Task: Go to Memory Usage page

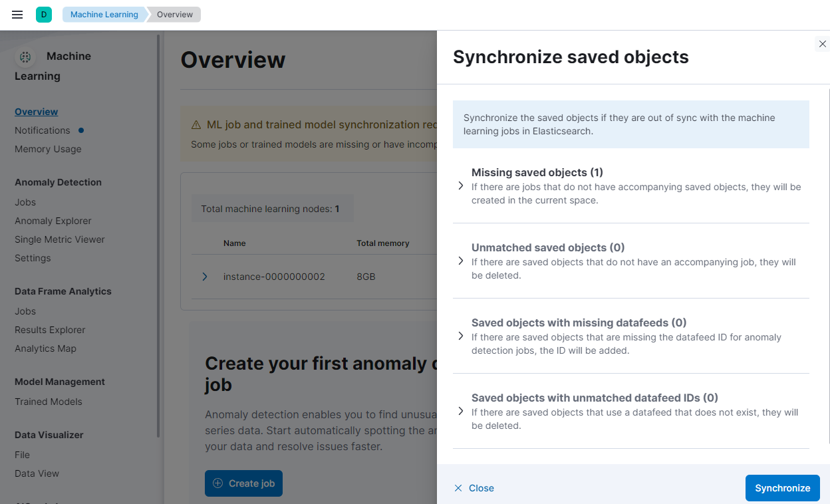Action: [x=48, y=149]
